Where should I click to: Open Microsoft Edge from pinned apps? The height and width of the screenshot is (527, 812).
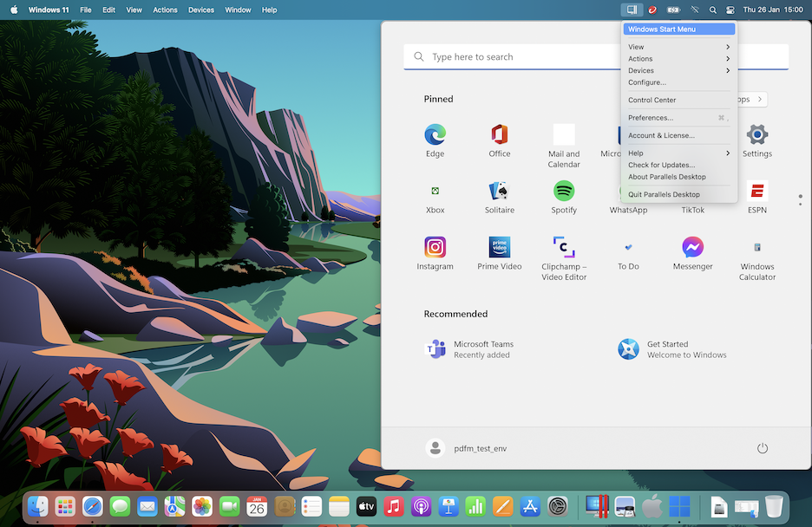435,139
